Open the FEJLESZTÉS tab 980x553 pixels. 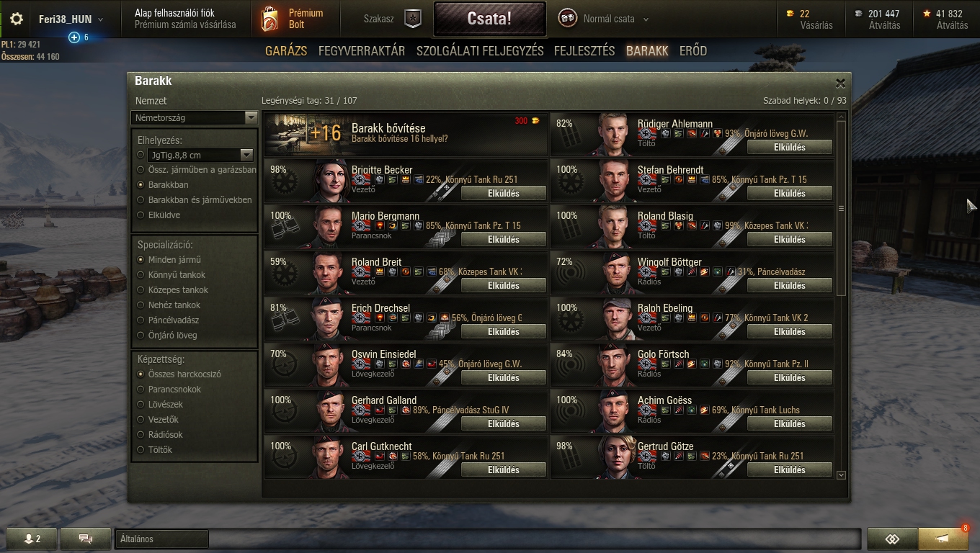584,51
